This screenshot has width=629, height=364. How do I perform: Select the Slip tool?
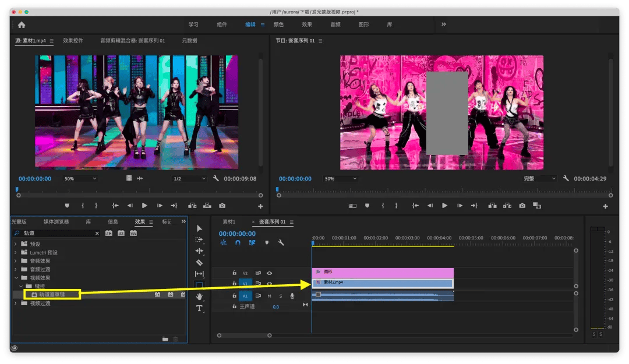pos(199,274)
